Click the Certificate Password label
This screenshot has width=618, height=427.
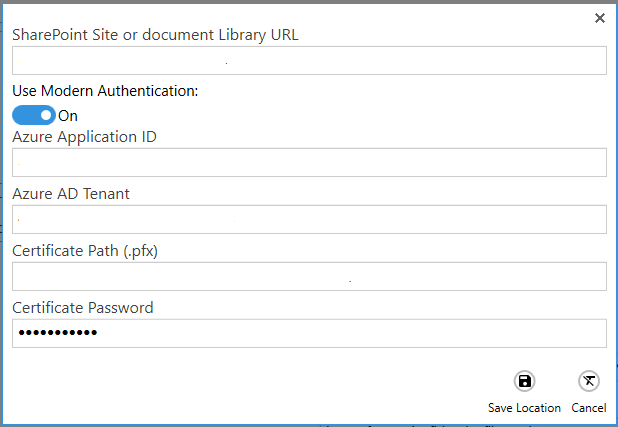coord(83,308)
